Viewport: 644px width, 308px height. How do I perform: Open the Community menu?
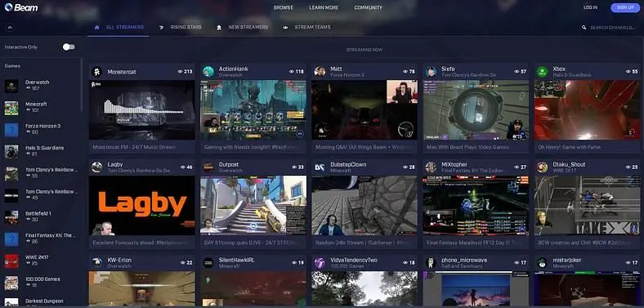click(x=368, y=7)
